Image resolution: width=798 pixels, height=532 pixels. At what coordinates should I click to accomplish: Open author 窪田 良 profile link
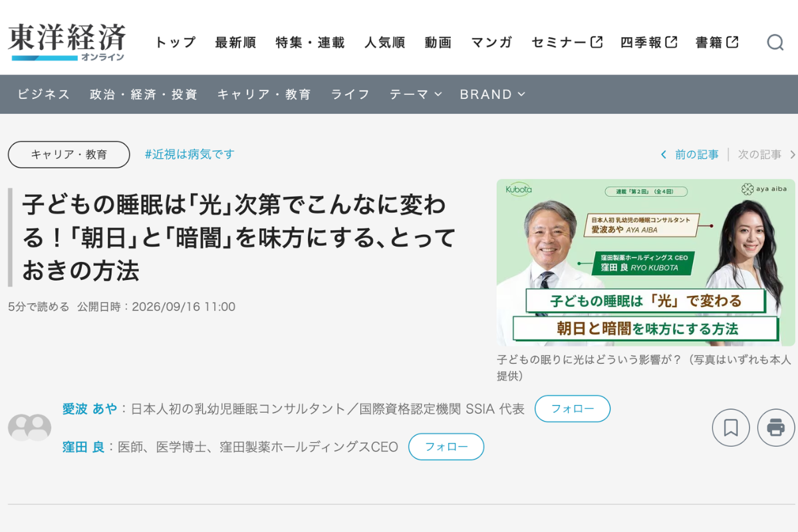point(83,447)
